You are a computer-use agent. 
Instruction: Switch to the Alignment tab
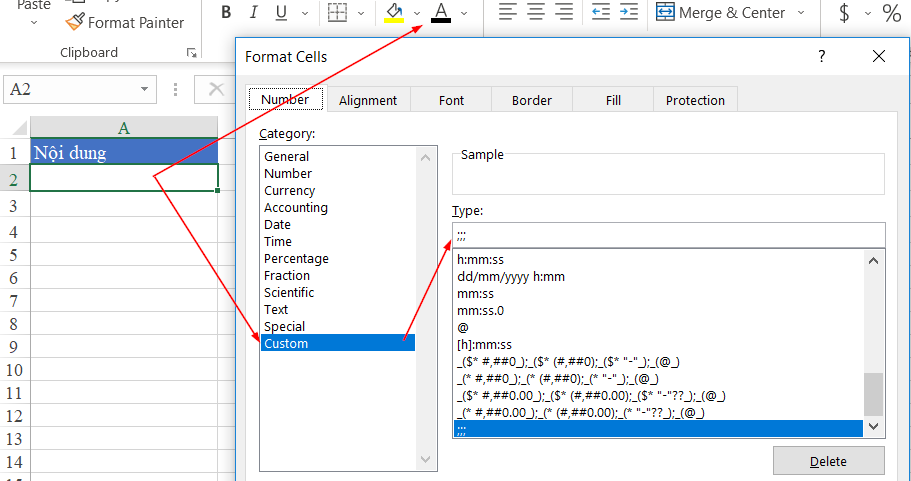[368, 100]
